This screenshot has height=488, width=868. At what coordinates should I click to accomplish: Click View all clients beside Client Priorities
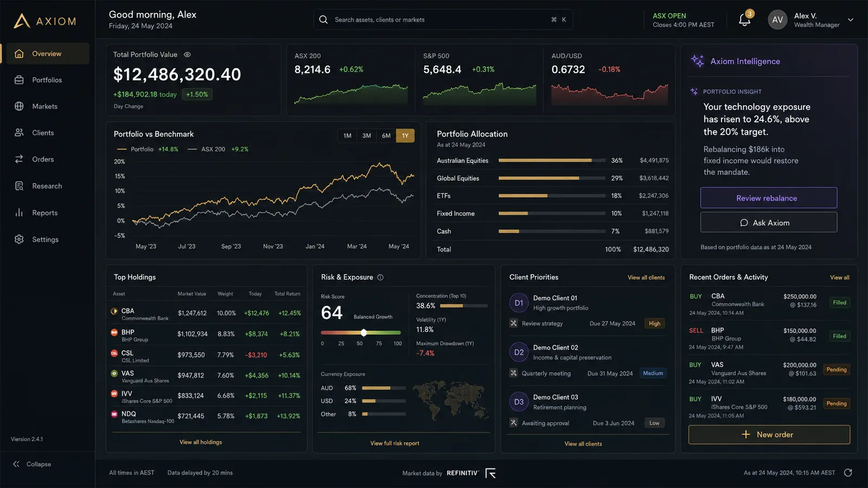[646, 278]
